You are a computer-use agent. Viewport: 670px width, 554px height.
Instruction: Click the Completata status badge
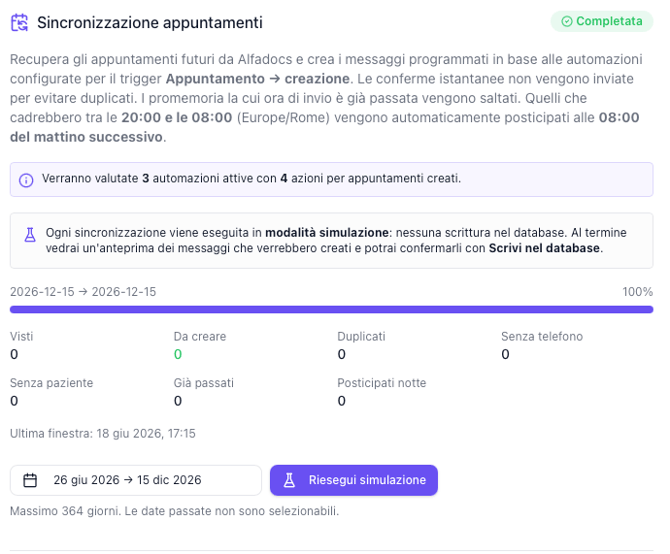pyautogui.click(x=602, y=21)
